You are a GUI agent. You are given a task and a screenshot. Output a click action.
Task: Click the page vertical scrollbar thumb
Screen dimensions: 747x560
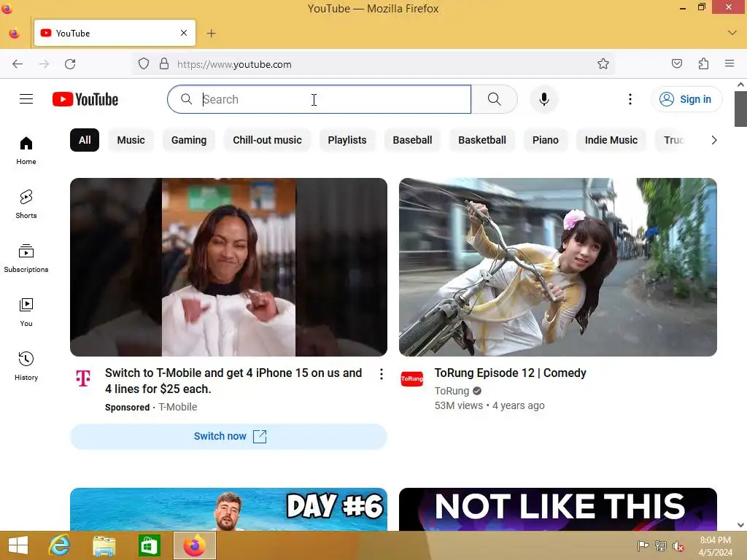coord(740,109)
